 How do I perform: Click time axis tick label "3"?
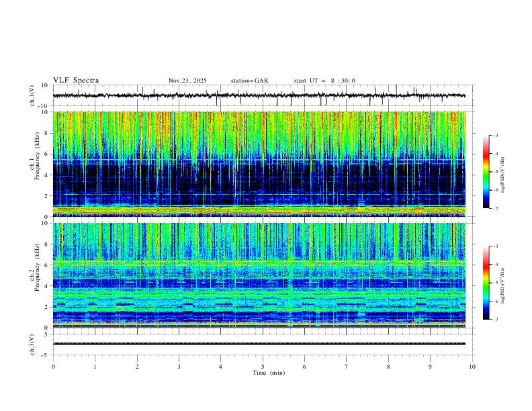[x=179, y=367]
